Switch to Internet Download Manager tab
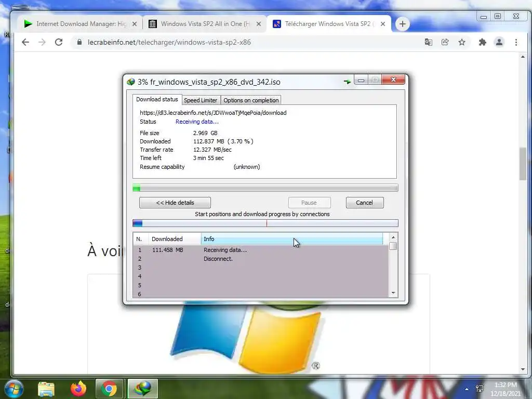Viewport: 532px width, 399px height. [81, 24]
